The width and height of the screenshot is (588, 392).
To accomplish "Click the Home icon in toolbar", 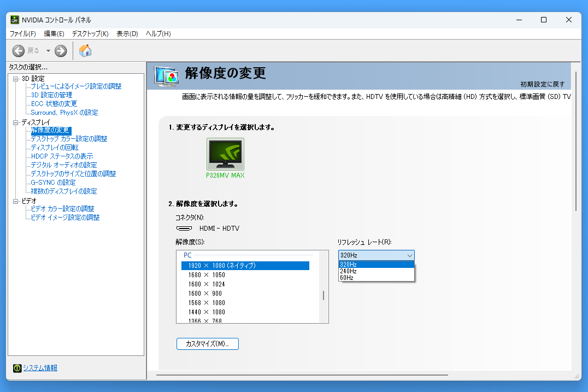I will pyautogui.click(x=85, y=51).
